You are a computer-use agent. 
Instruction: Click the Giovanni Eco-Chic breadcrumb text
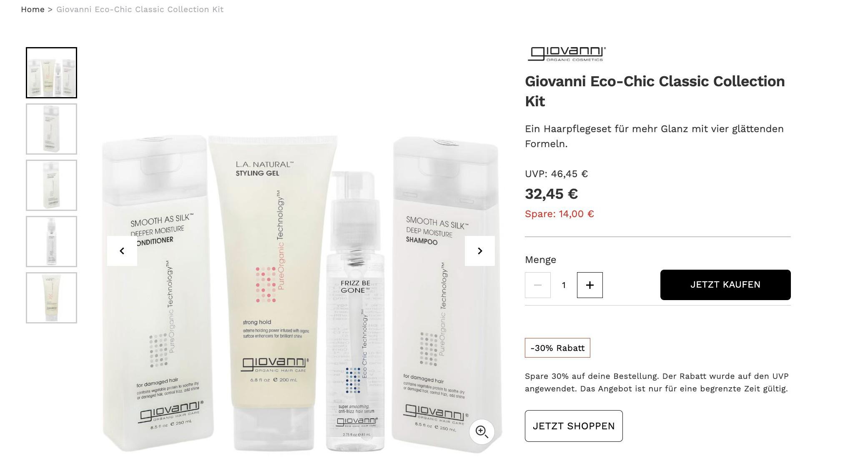click(x=140, y=9)
